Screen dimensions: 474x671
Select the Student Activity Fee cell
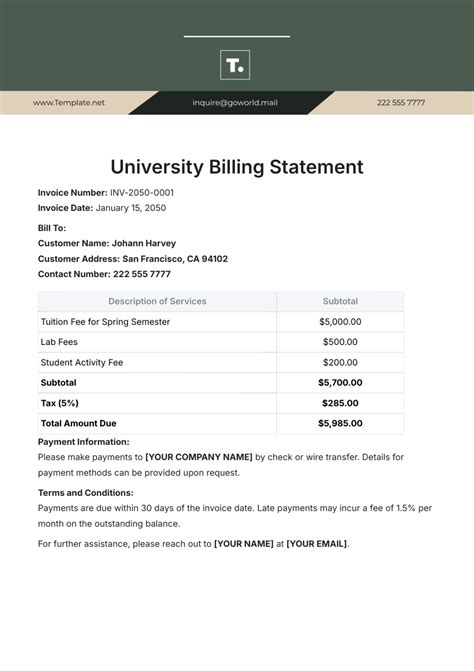point(157,362)
